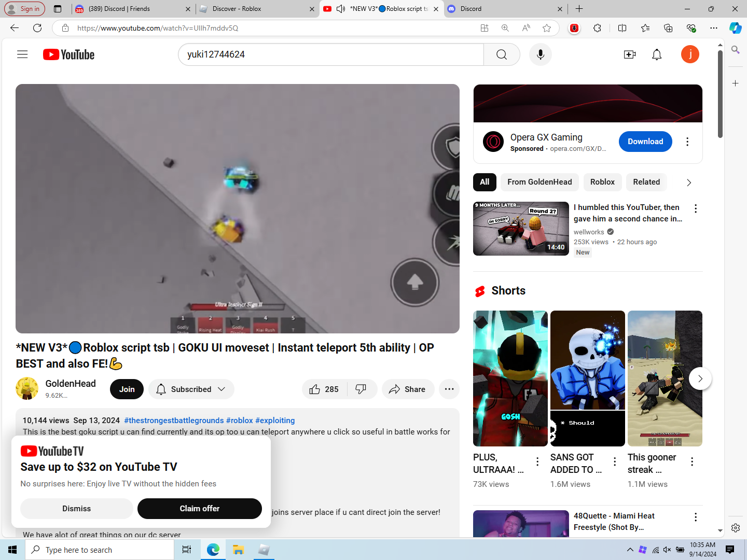Open Edge Copilot sidebar icon
The height and width of the screenshot is (560, 747).
735,28
